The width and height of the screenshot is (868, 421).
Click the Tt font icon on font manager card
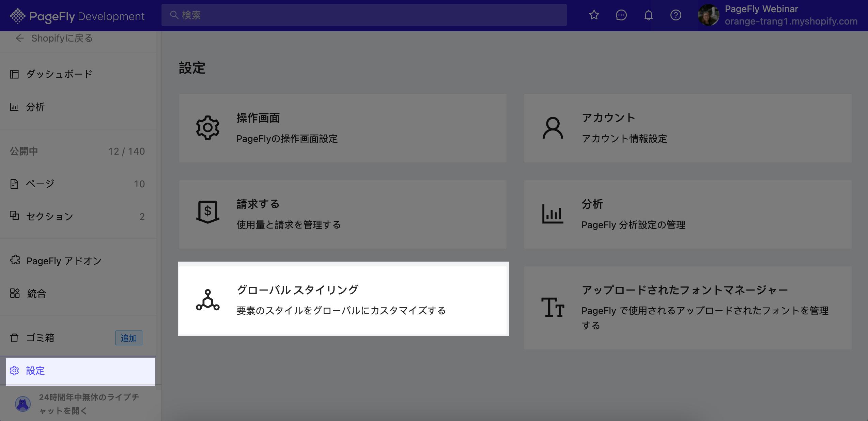[x=553, y=307]
